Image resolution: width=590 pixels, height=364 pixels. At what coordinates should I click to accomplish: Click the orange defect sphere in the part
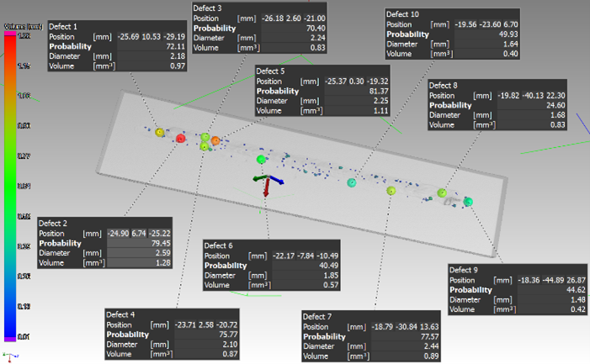click(x=215, y=140)
